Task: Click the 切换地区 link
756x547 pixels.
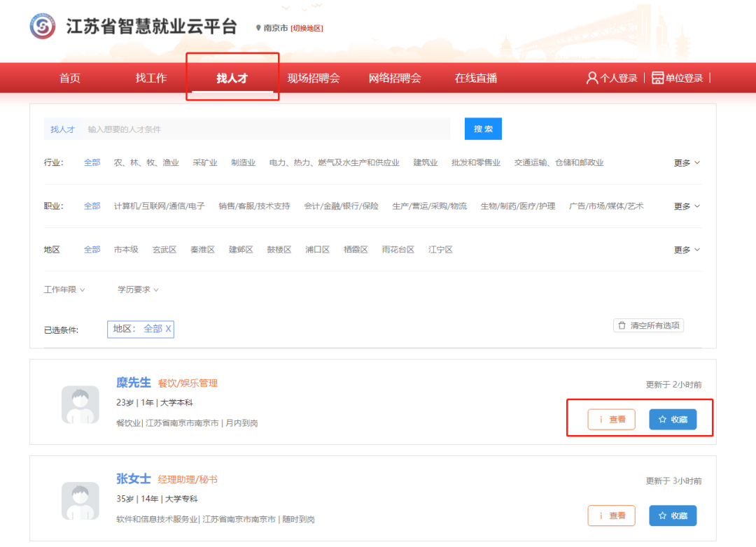Action: 307,29
